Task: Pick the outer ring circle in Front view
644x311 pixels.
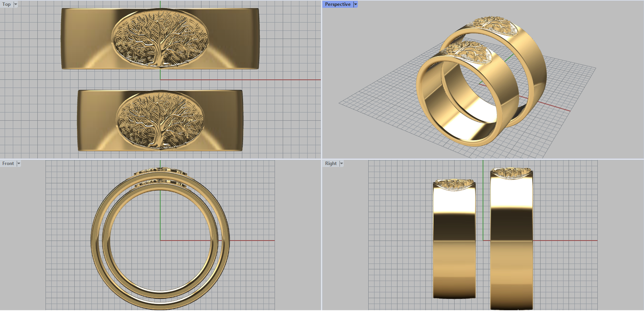Action: (94, 241)
